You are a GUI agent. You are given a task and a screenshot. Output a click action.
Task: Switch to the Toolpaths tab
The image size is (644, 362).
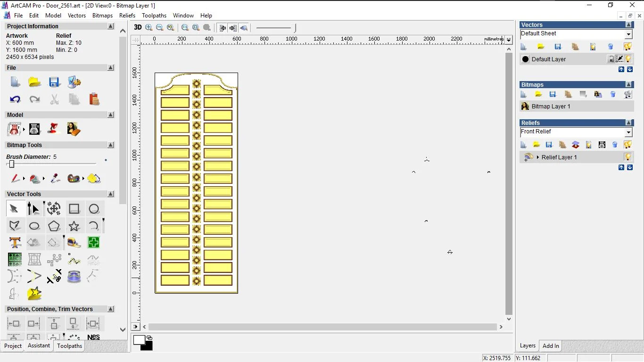pyautogui.click(x=69, y=346)
